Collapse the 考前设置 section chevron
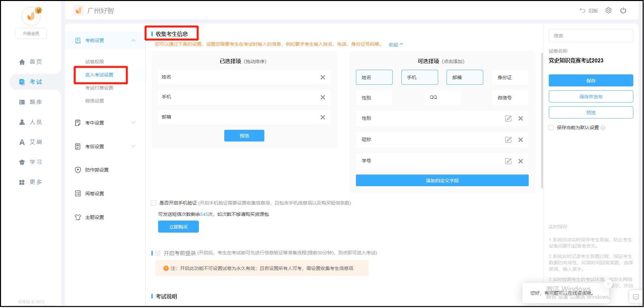644x308 pixels. click(133, 40)
